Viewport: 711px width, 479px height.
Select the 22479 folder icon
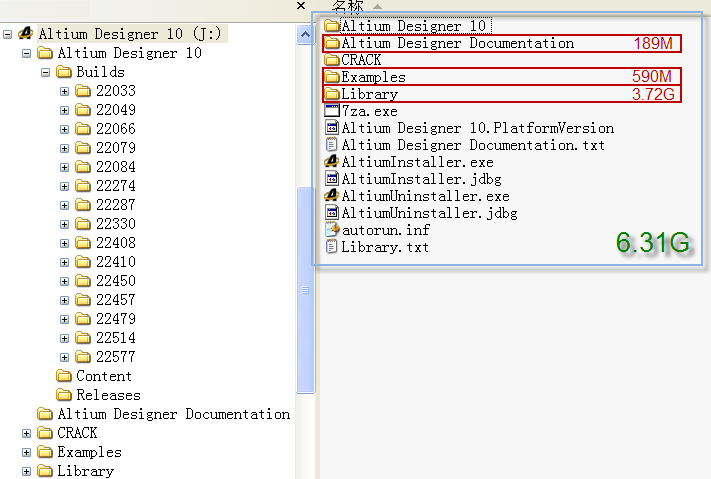[83, 319]
